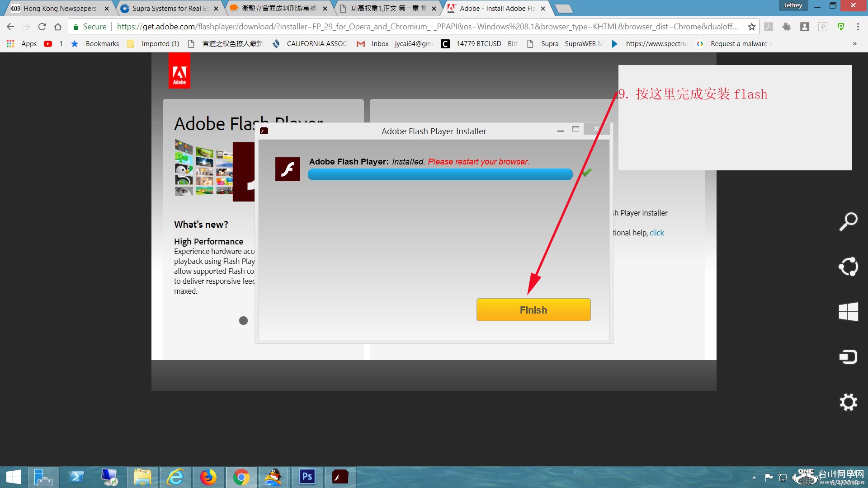Image resolution: width=868 pixels, height=488 pixels.
Task: Open the Bookmarks star bookmark
Action: tap(95, 44)
